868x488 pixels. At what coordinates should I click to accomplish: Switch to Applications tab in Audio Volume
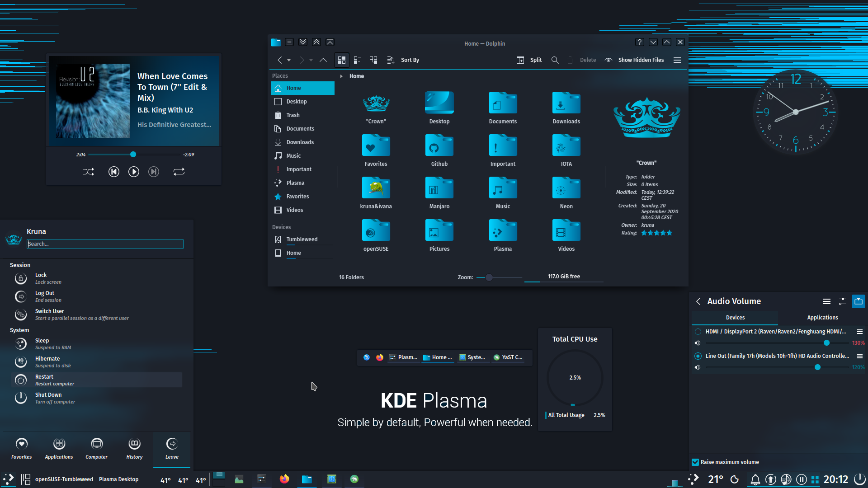(822, 318)
